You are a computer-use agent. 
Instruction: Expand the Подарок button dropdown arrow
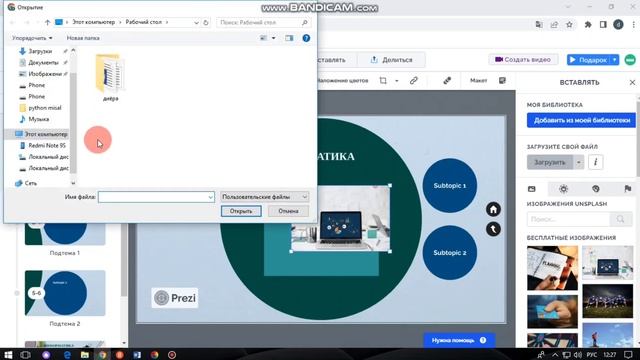615,60
